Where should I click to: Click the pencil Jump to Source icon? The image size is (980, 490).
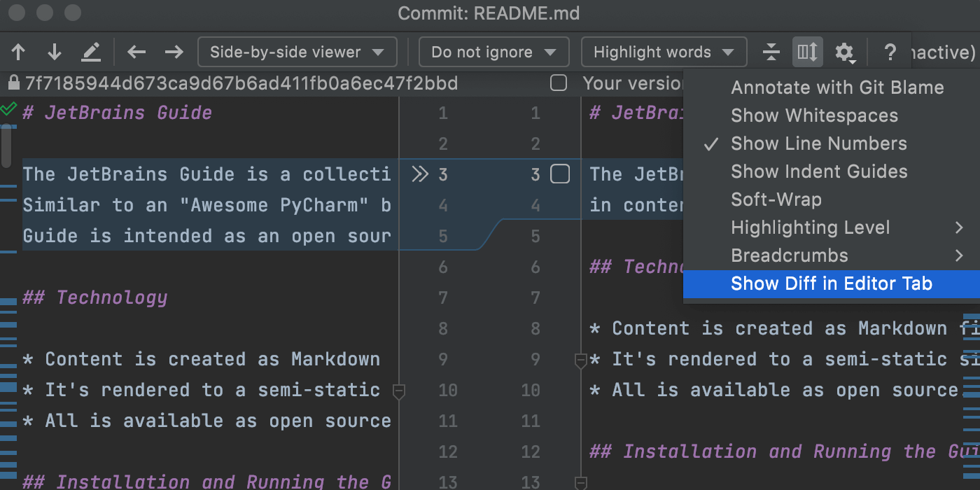point(91,52)
